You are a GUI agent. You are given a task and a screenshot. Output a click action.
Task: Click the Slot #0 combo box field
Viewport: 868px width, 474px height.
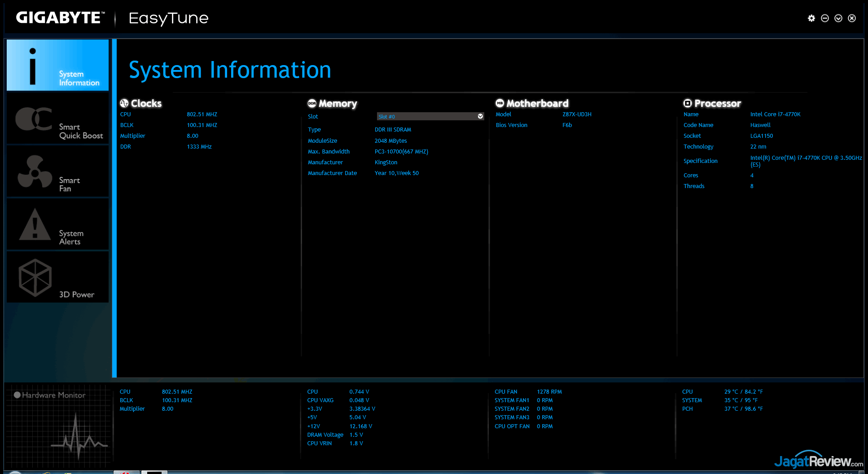coord(426,116)
